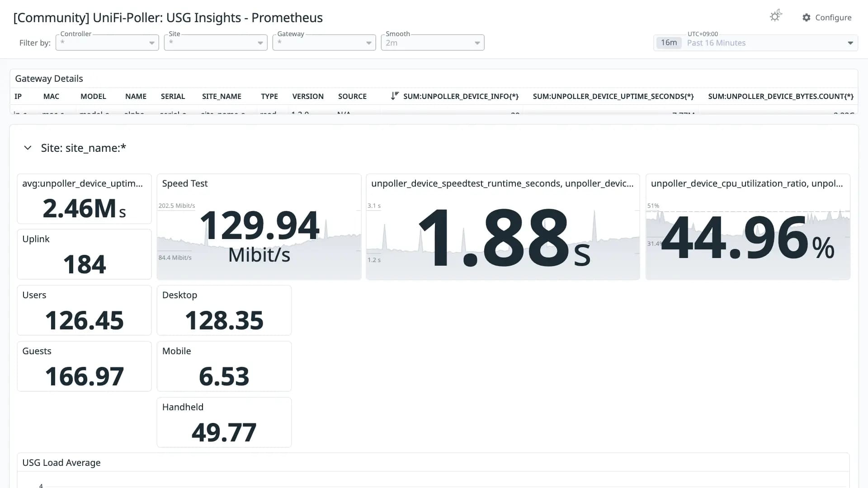Sort table by SITE_NAME column
This screenshot has height=488, width=868.
[x=222, y=96]
